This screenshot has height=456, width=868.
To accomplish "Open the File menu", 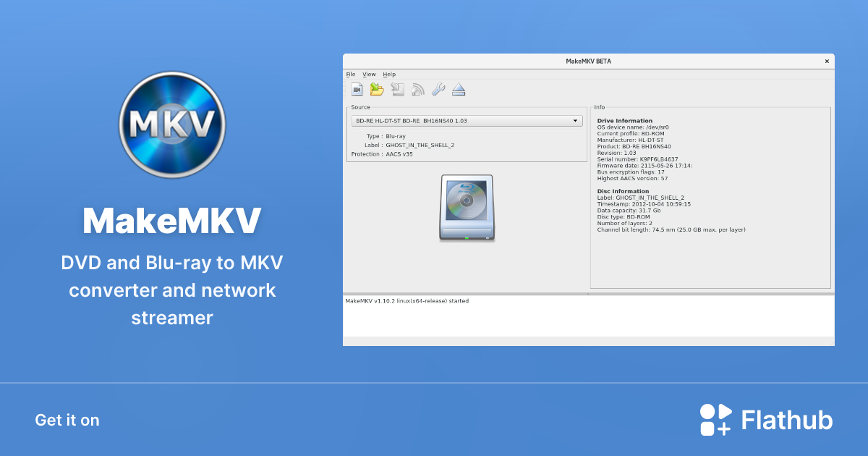I will [350, 74].
